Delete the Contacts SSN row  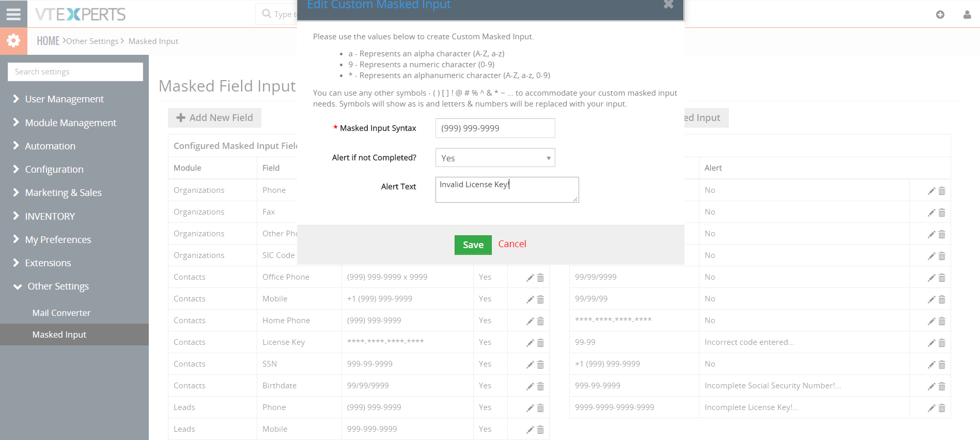tap(540, 365)
